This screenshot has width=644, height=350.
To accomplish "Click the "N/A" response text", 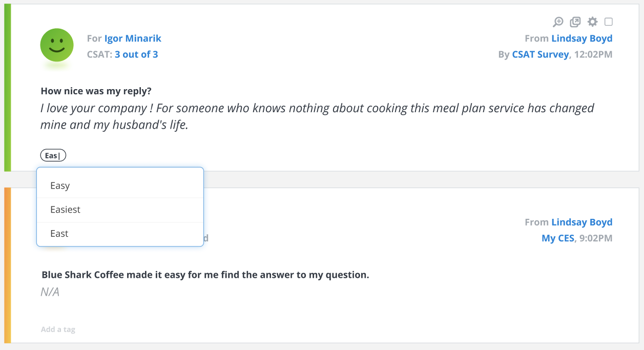I will click(50, 292).
